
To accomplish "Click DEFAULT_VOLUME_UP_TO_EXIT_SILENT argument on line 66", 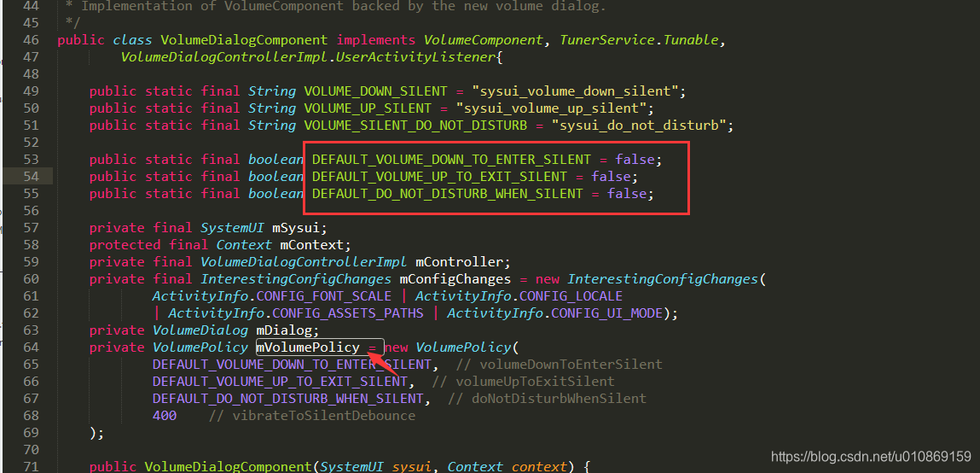I will click(x=280, y=382).
